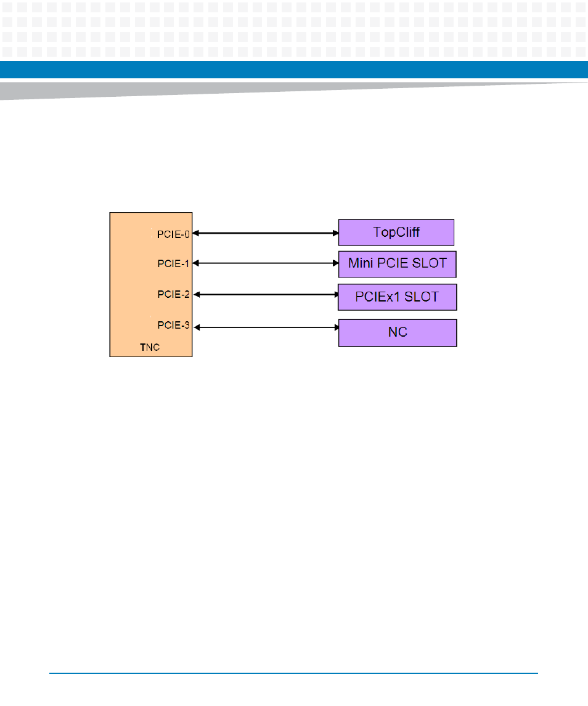Click the arrow line from PCIE-0 to TopCliff
This screenshot has height=706, width=588.
[x=265, y=233]
